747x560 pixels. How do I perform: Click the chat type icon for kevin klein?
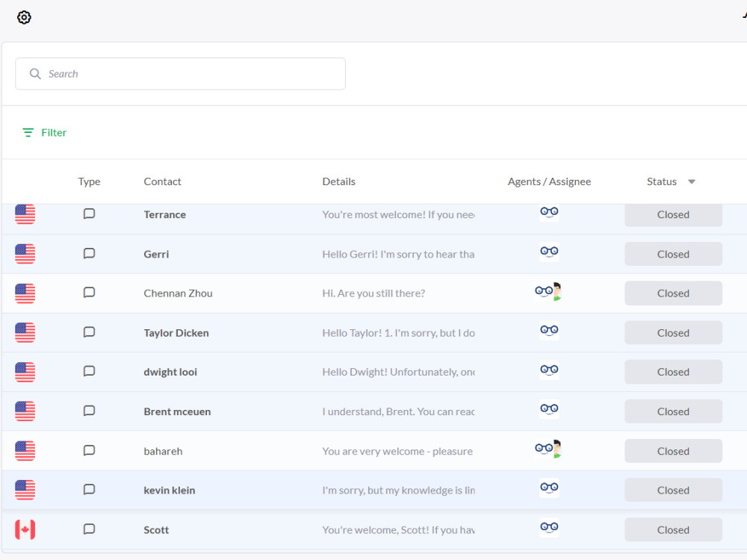click(89, 490)
